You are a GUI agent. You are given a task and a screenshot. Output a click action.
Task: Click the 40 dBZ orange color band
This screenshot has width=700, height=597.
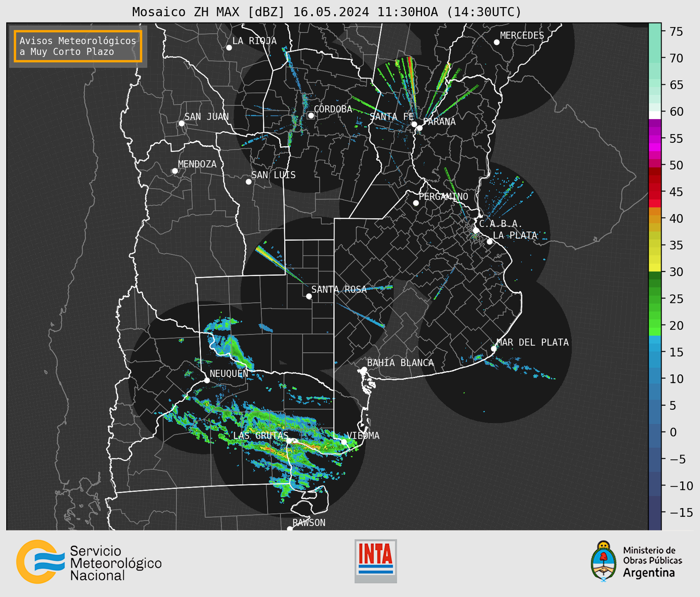(655, 219)
